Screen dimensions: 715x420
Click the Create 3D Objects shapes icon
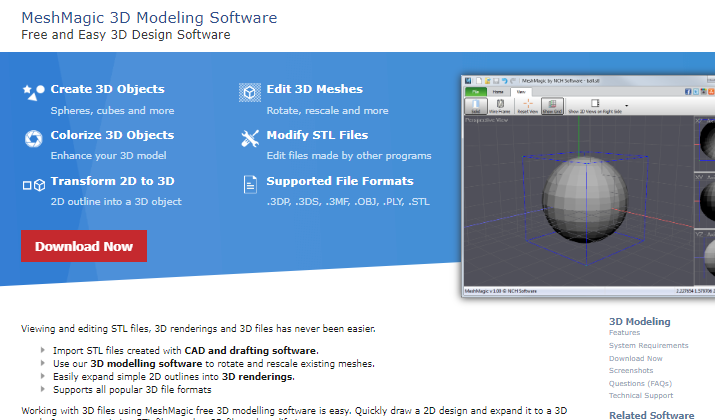tap(33, 93)
